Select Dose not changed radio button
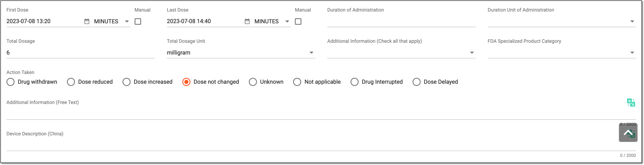 pos(186,82)
